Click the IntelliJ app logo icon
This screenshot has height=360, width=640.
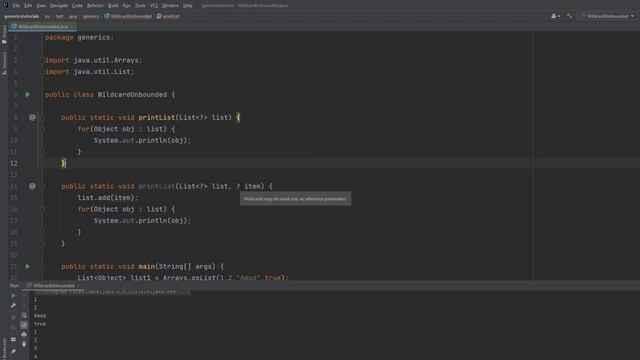(5, 5)
